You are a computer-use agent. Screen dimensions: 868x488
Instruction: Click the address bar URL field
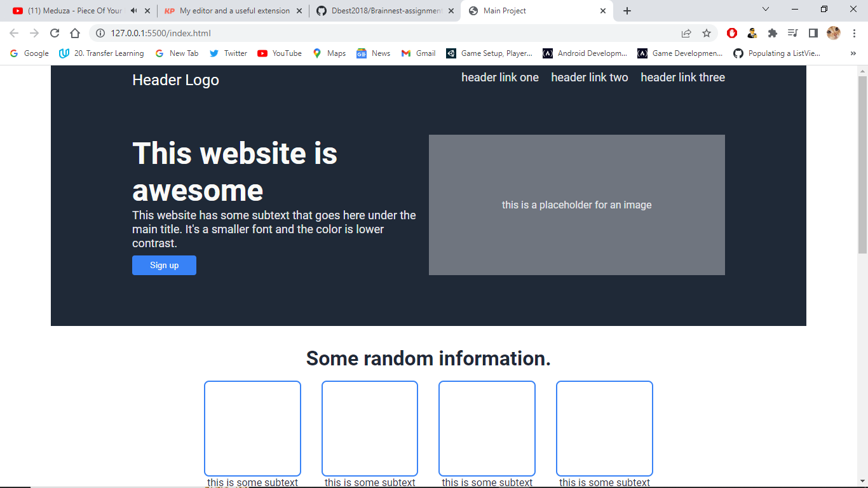coord(381,33)
